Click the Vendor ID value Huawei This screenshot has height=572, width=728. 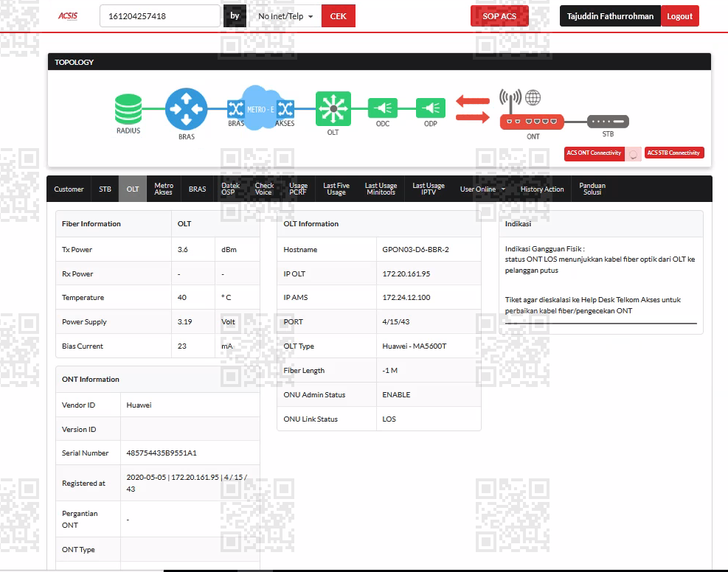[x=139, y=405]
